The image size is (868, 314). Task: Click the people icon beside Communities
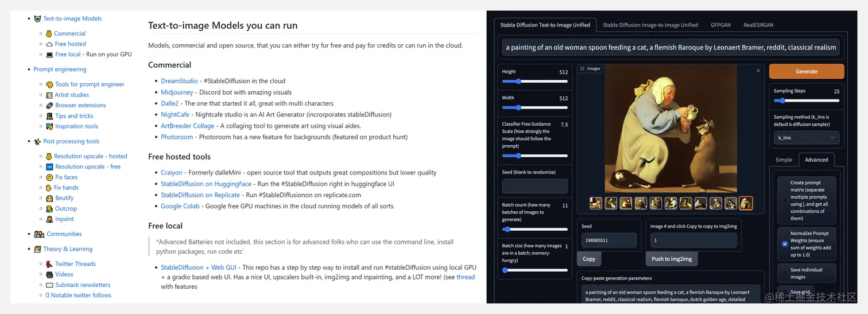[39, 234]
